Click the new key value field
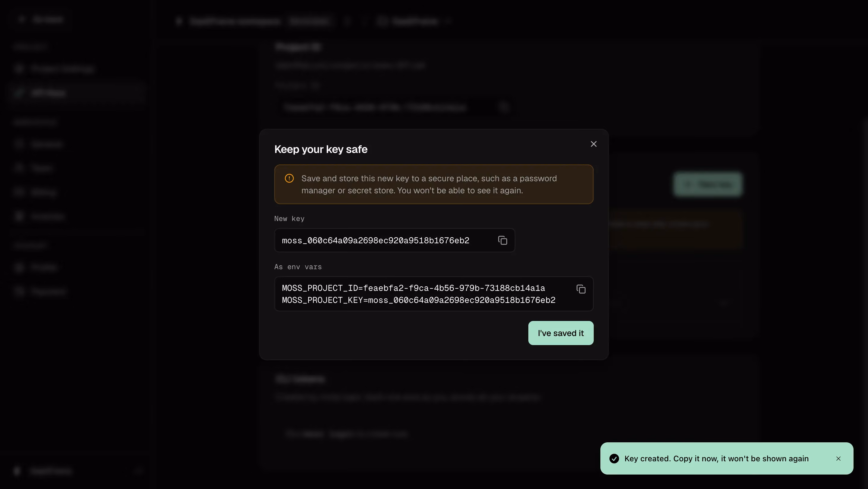The width and height of the screenshot is (868, 489). (395, 240)
